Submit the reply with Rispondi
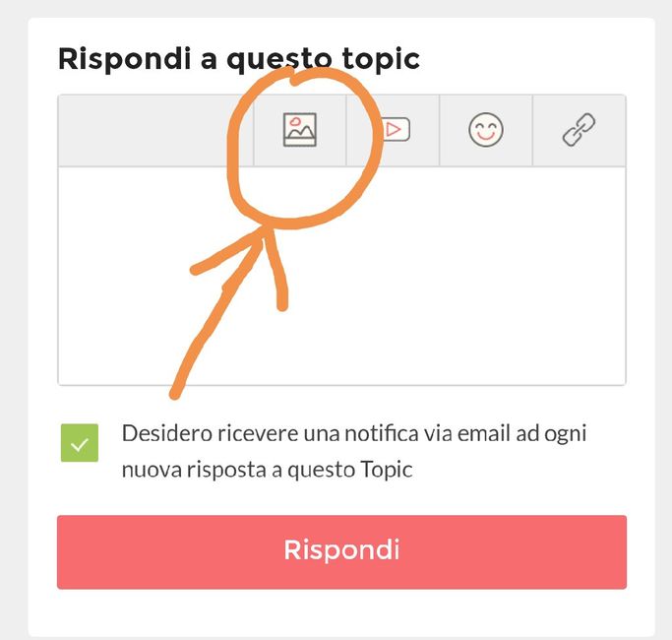Viewport: 672px width, 640px height. pos(341,551)
